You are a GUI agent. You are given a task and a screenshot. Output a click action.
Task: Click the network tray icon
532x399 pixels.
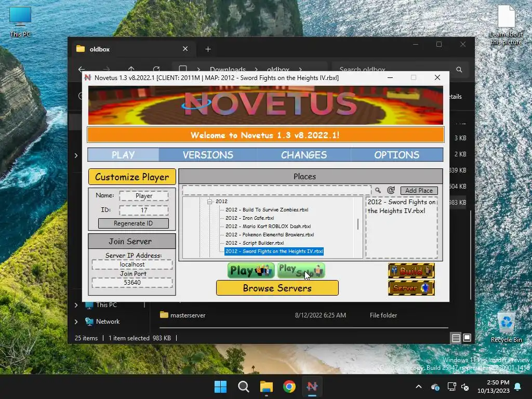pos(451,387)
